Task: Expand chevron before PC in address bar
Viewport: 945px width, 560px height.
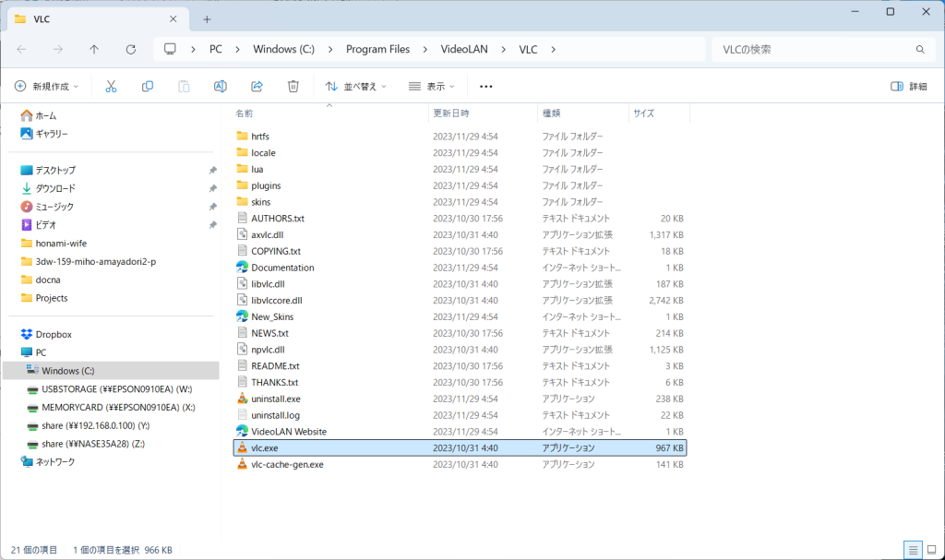Action: click(193, 50)
